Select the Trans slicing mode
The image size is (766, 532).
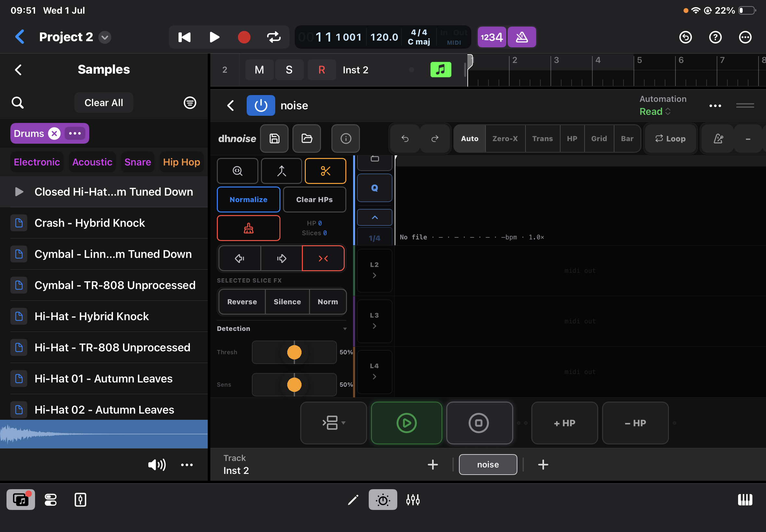[x=543, y=138]
